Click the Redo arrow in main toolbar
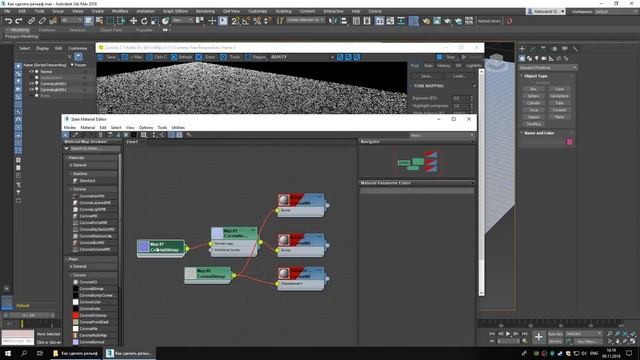 19,21
